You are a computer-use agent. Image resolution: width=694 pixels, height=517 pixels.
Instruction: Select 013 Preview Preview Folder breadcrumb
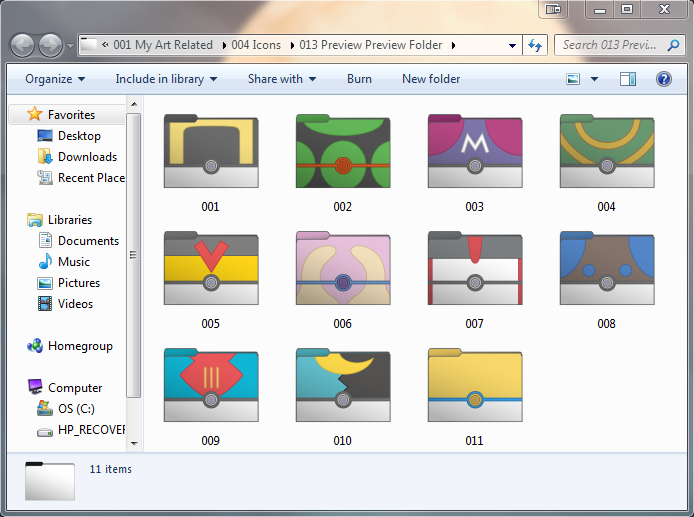pyautogui.click(x=371, y=45)
